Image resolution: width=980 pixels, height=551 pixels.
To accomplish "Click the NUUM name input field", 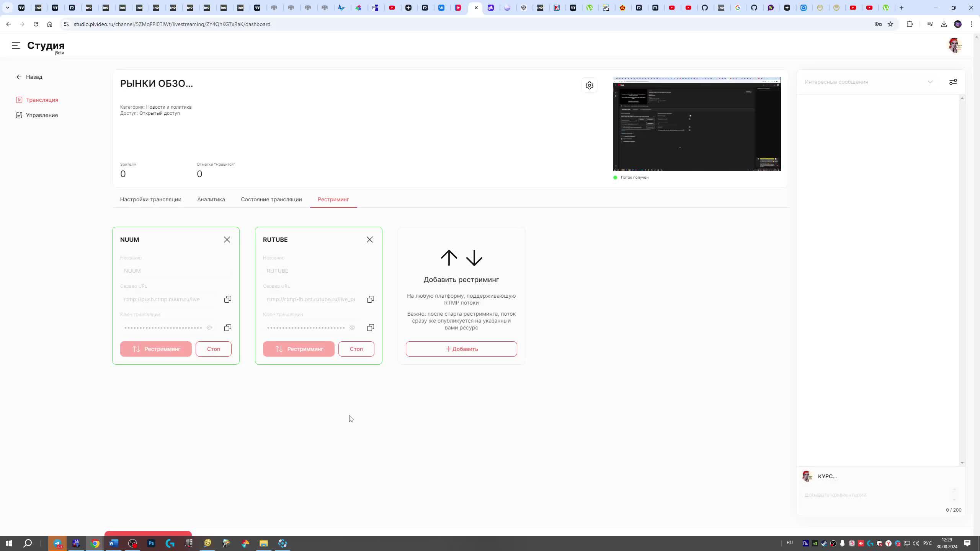I will click(x=176, y=271).
